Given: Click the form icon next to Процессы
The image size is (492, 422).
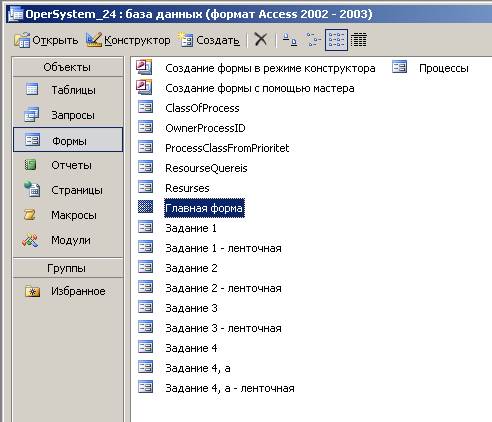Looking at the screenshot, I should (x=399, y=67).
